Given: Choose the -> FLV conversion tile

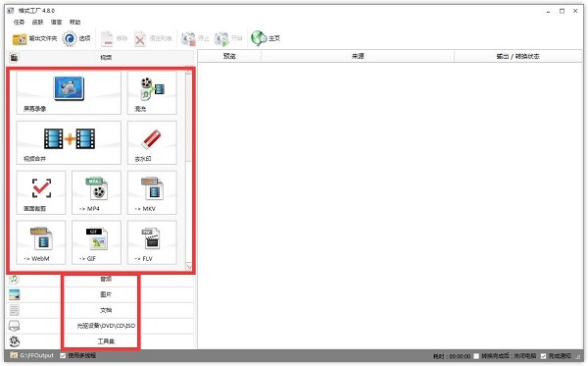Looking at the screenshot, I should click(x=152, y=242).
